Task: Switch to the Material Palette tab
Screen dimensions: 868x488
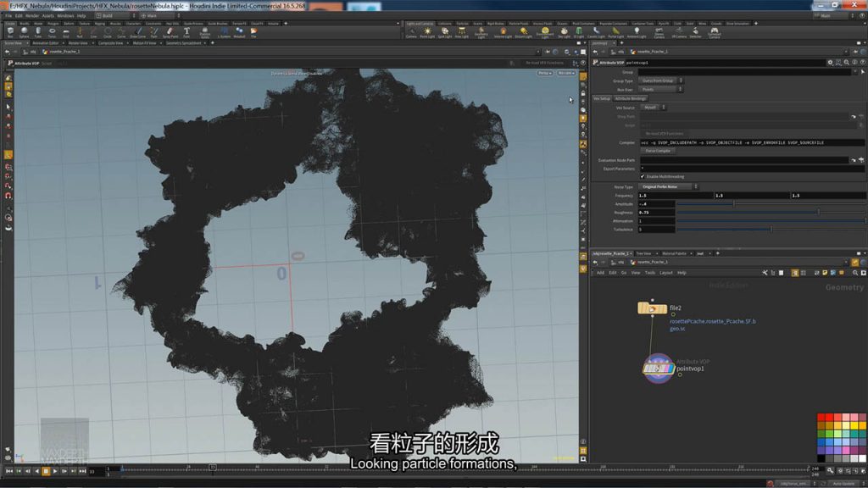Action: pyautogui.click(x=674, y=253)
